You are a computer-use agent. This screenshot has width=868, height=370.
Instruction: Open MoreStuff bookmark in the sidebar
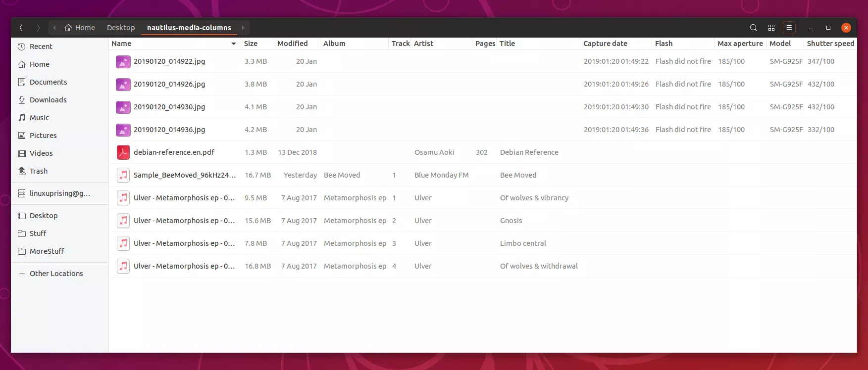[59, 251]
